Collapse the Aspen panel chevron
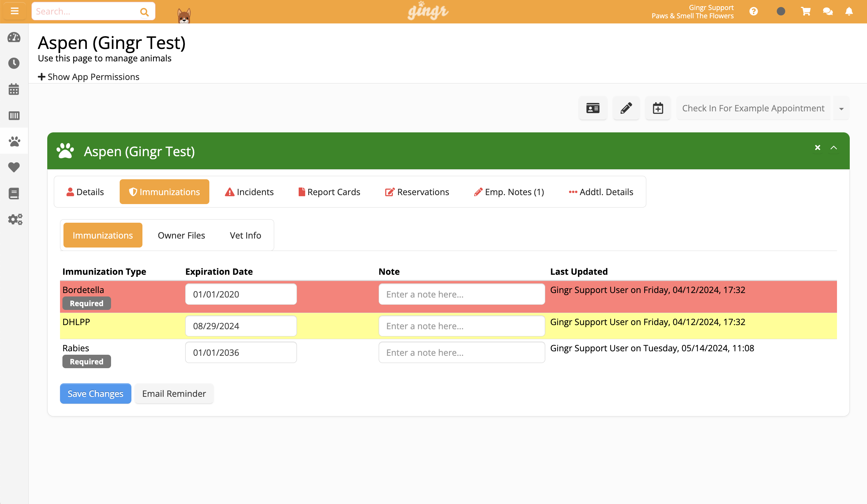867x504 pixels. [x=834, y=148]
